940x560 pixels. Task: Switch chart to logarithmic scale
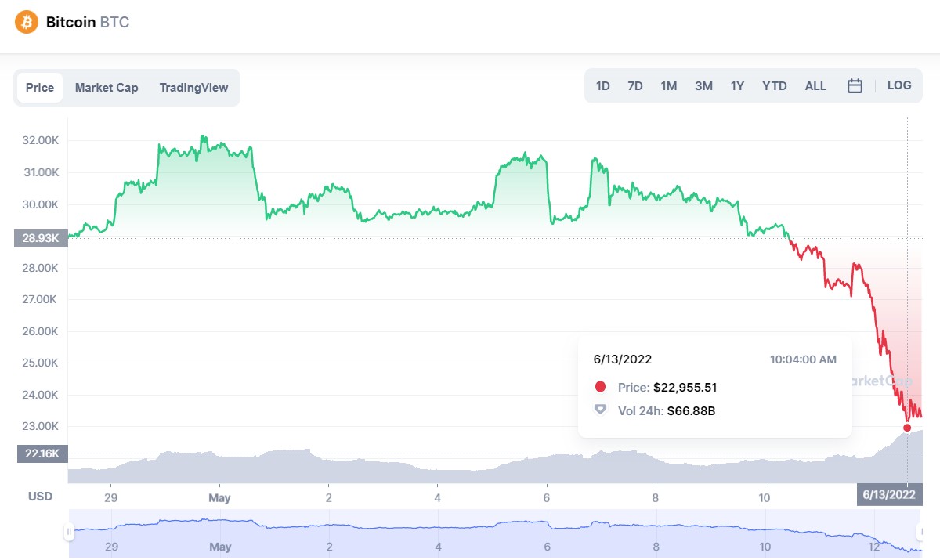[x=898, y=85]
